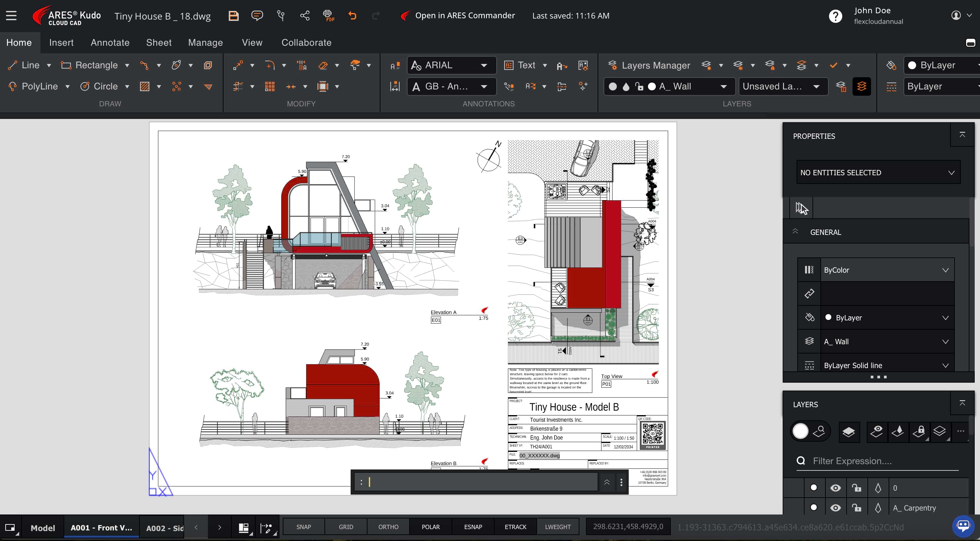The height and width of the screenshot is (541, 980).
Task: Hide the A_ Carpentry layer
Action: pyautogui.click(x=835, y=508)
